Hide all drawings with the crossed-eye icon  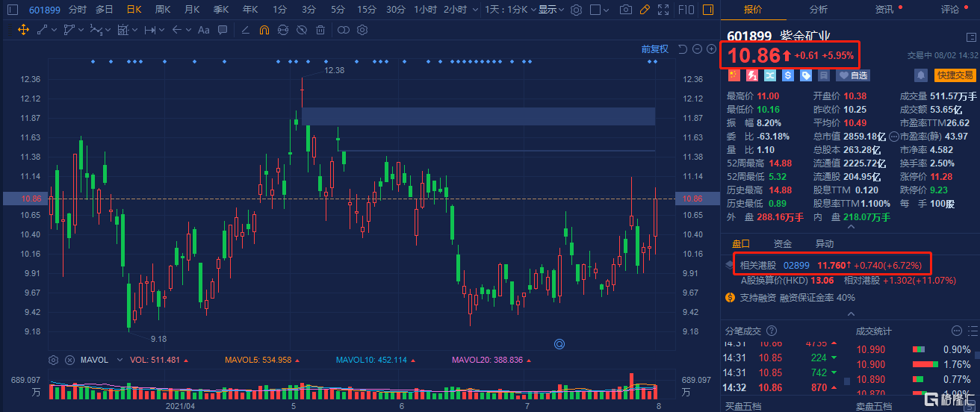click(302, 31)
